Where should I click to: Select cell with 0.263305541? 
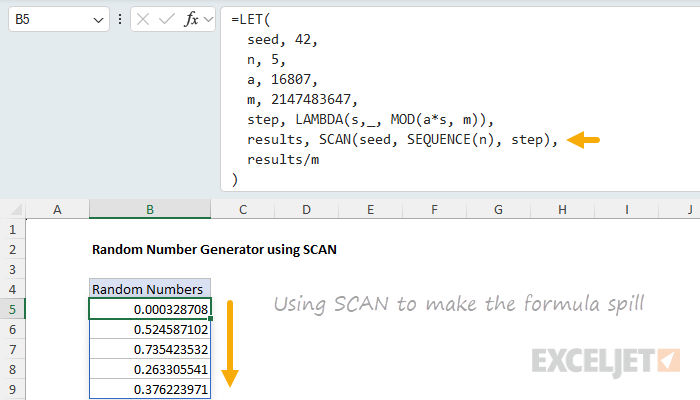(x=150, y=370)
